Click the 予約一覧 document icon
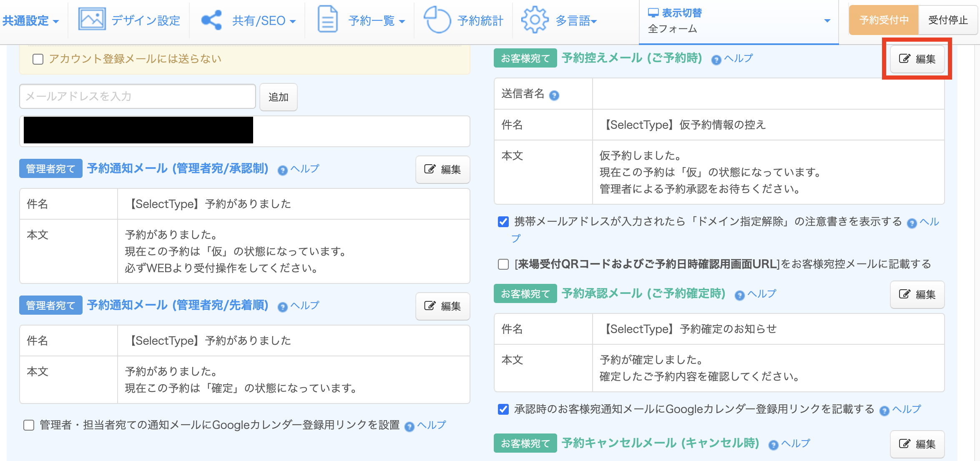The height and width of the screenshot is (461, 980). (x=327, y=19)
